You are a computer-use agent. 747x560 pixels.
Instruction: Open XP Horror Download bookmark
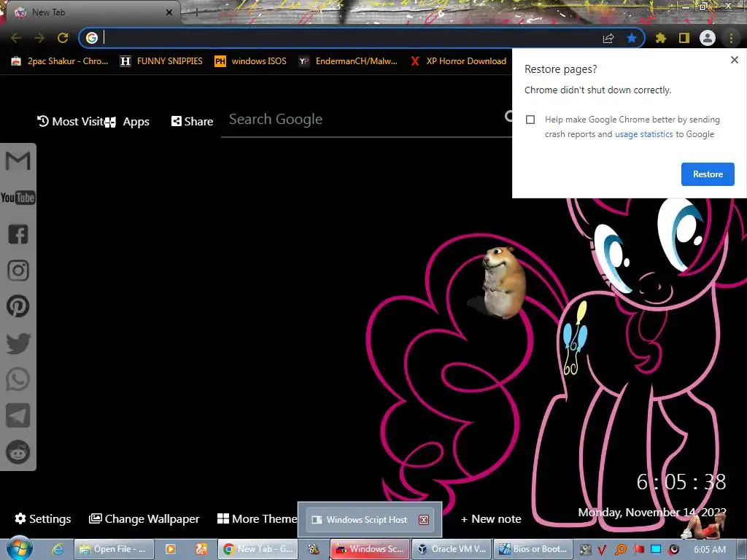[458, 61]
